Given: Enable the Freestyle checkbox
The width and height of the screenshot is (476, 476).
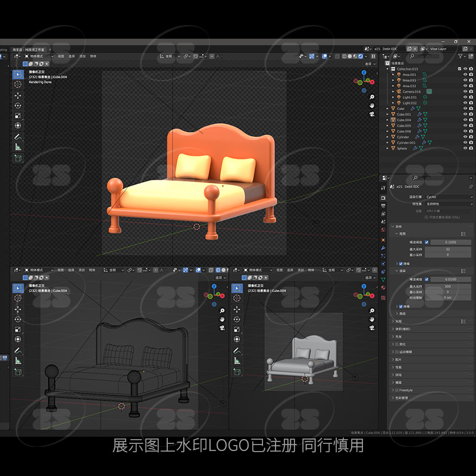Looking at the screenshot, I should 397,390.
